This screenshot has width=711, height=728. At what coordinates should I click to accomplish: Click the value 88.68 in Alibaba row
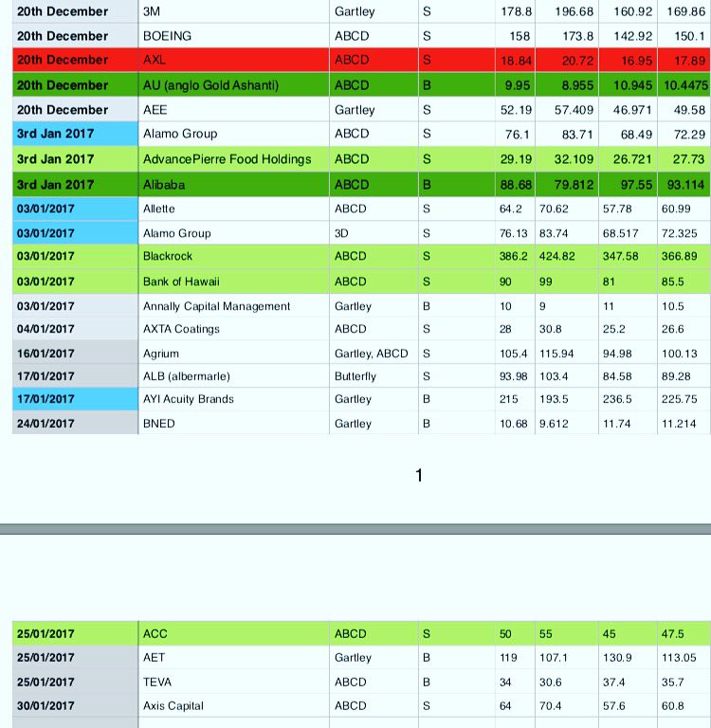coord(516,185)
